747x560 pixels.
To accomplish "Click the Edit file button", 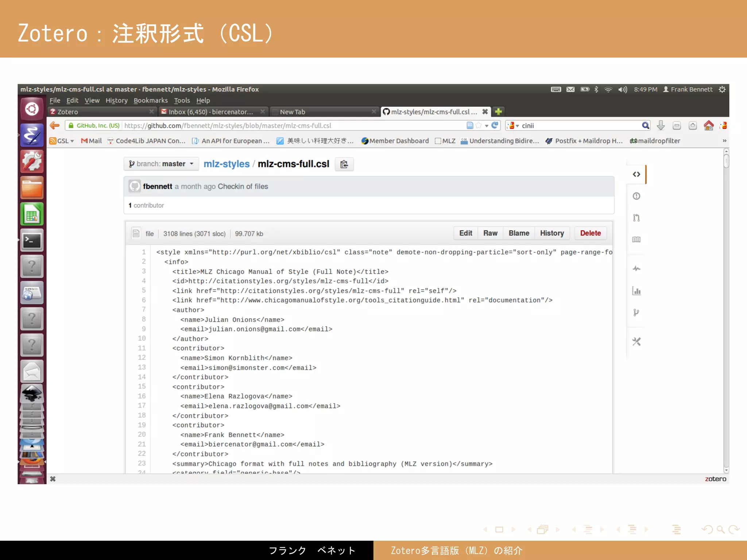I will coord(465,233).
